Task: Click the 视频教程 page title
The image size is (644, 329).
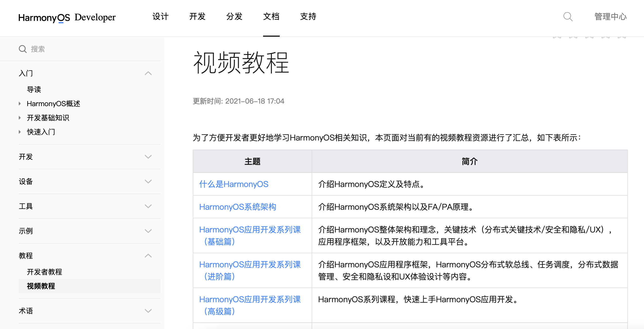Action: [x=241, y=62]
